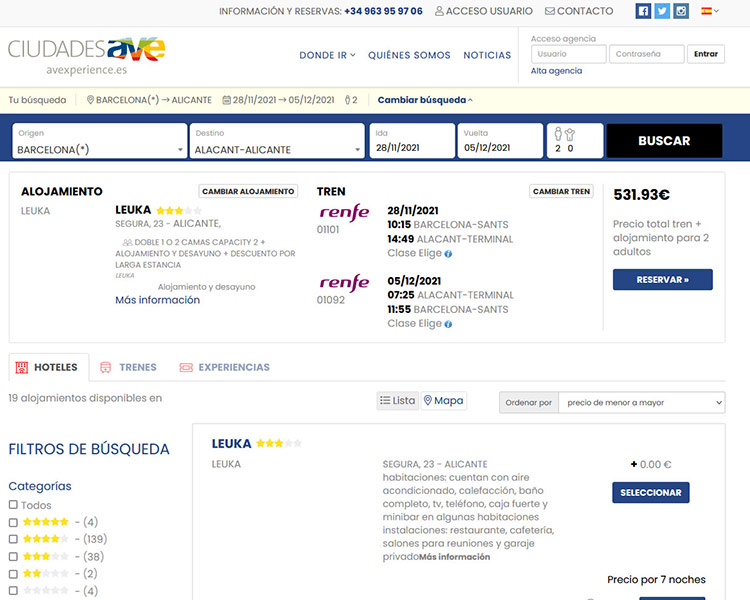Click Seleccionar for LEUKA hotel
This screenshot has height=600, width=750.
651,492
